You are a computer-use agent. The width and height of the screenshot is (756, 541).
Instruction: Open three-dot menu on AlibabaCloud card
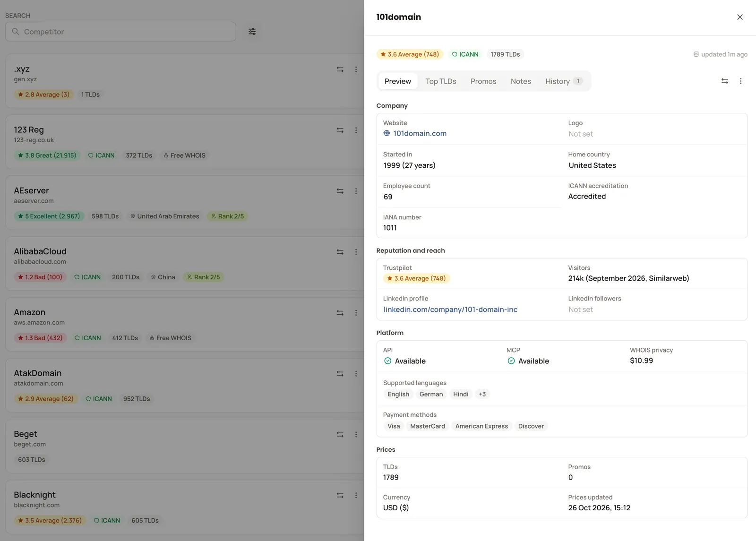coord(356,252)
